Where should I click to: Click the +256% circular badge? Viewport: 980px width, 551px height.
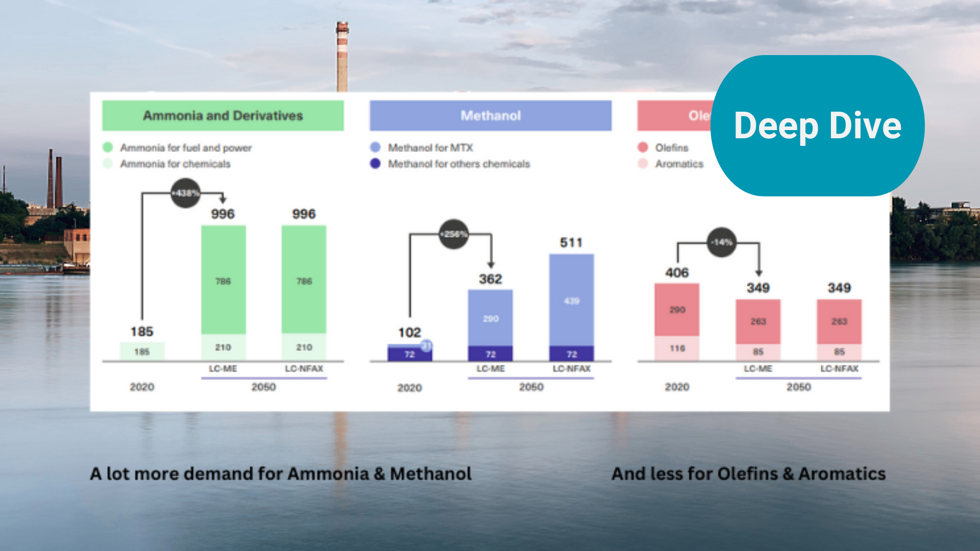tap(453, 234)
